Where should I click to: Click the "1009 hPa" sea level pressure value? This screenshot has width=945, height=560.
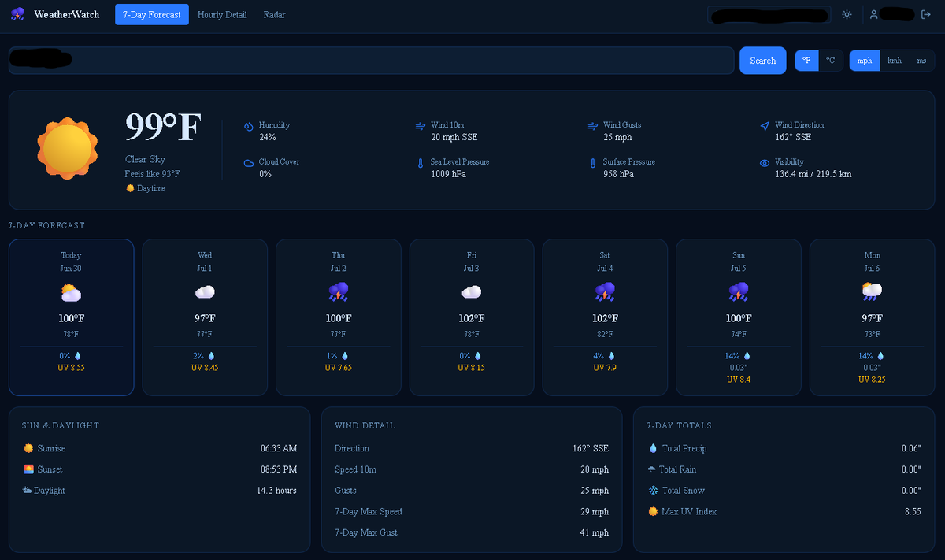click(x=449, y=174)
